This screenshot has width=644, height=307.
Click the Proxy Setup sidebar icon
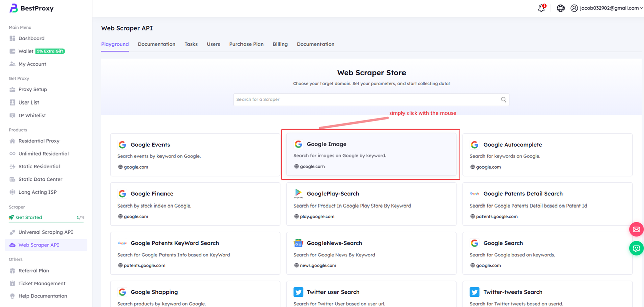coord(13,90)
